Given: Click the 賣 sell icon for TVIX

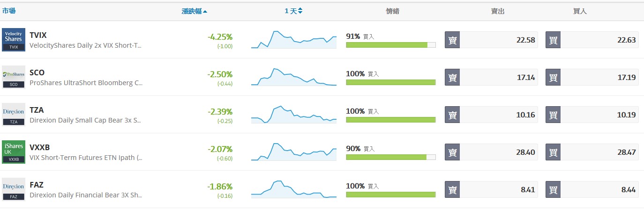Looking at the screenshot, I should [452, 40].
